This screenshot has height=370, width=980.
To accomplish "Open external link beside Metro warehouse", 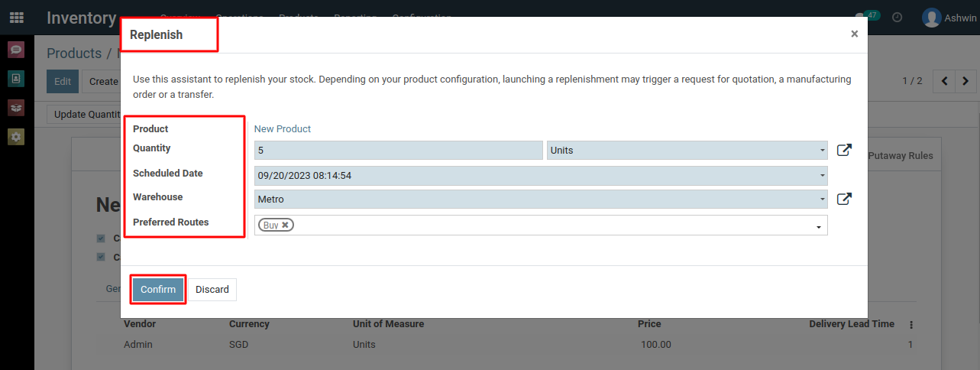I will [844, 200].
